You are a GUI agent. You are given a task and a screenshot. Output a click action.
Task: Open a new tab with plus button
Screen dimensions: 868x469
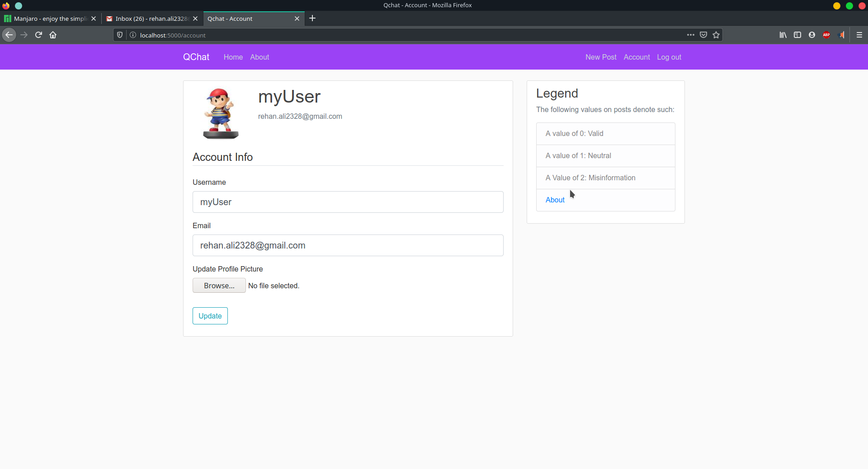[x=312, y=19]
